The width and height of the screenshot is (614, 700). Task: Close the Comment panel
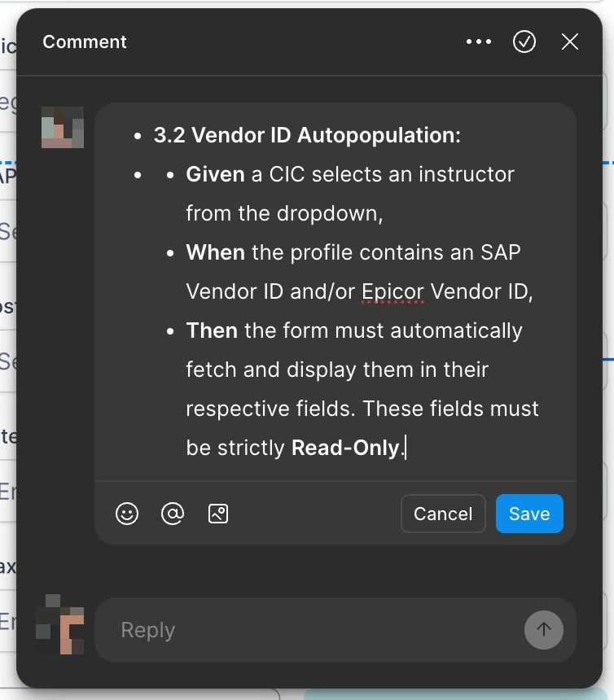coord(570,42)
